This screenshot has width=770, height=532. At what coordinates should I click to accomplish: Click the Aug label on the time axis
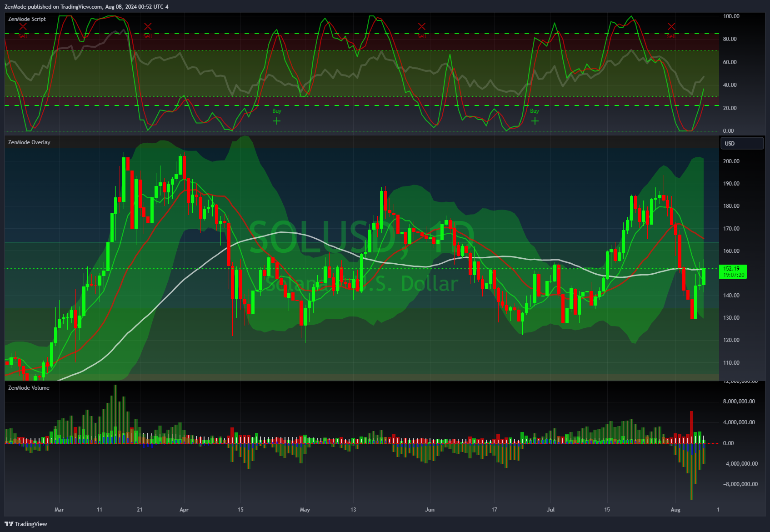tap(676, 510)
